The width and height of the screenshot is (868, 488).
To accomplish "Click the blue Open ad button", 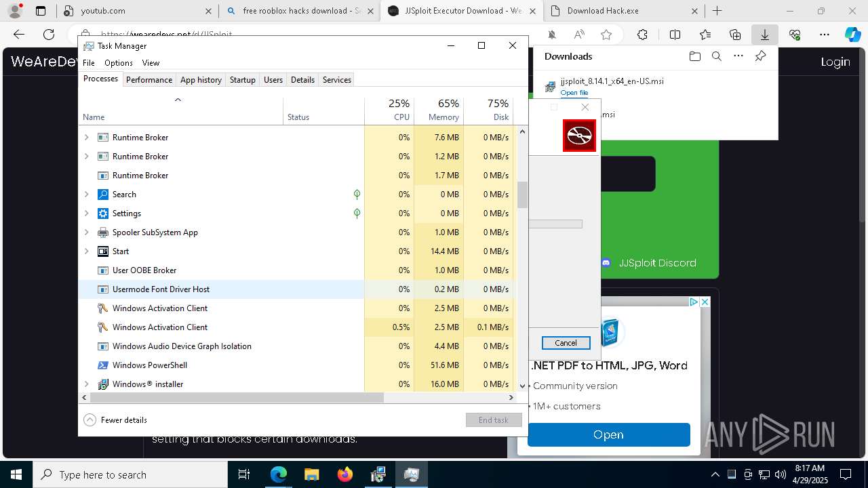I will pos(609,434).
